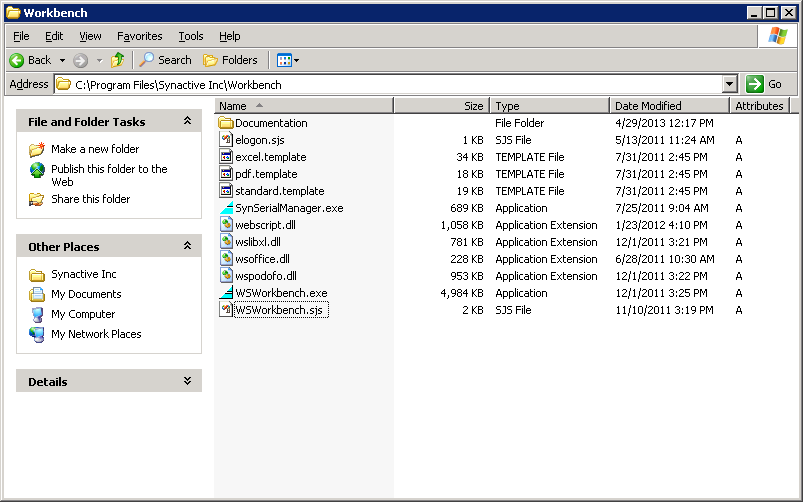Viewport: 803px width, 502px height.
Task: Click the Documentation folder icon
Action: 226,123
